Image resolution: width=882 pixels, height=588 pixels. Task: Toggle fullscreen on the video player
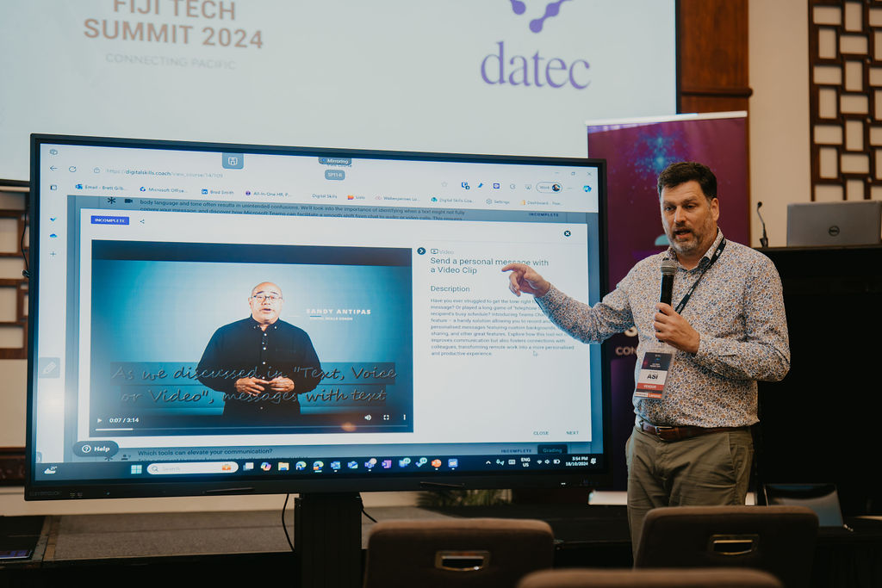click(386, 418)
